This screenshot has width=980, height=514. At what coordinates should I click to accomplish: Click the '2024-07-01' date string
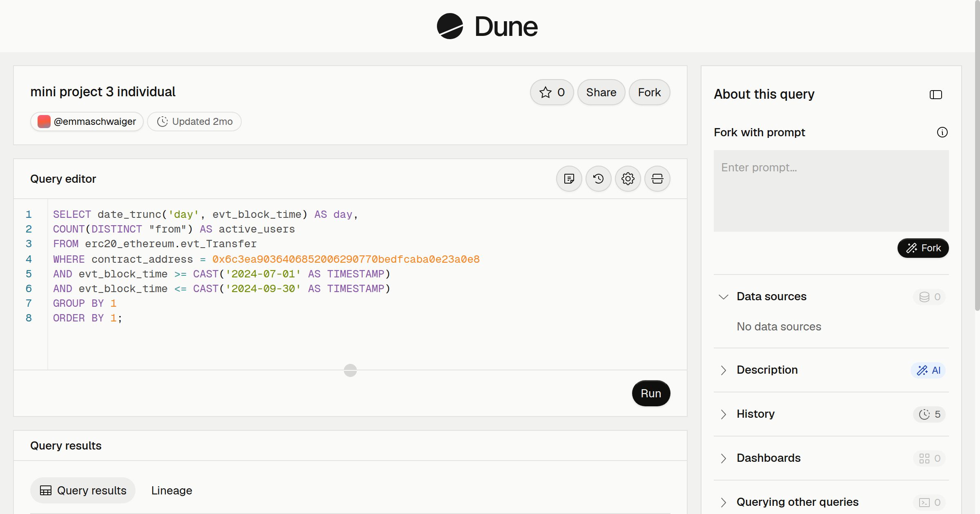[x=263, y=274]
